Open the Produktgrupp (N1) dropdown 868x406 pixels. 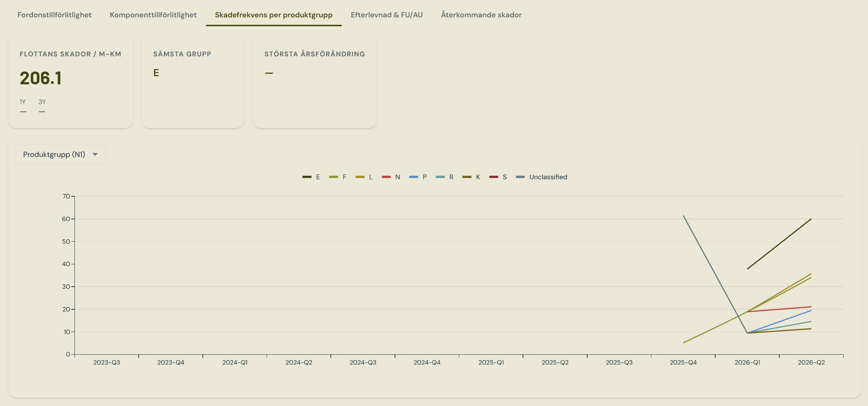tap(61, 154)
